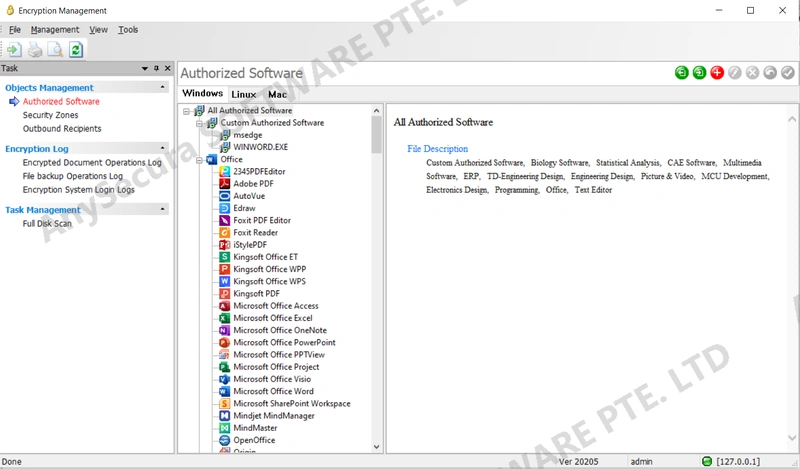The height and width of the screenshot is (469, 800).
Task: Select Kingsoft PDF in the tree
Action: [x=256, y=294]
